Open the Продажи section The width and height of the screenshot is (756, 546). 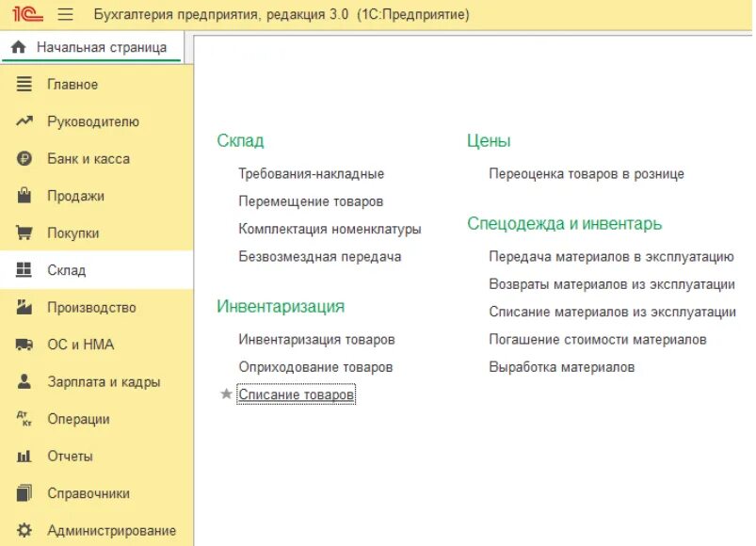coord(96,195)
